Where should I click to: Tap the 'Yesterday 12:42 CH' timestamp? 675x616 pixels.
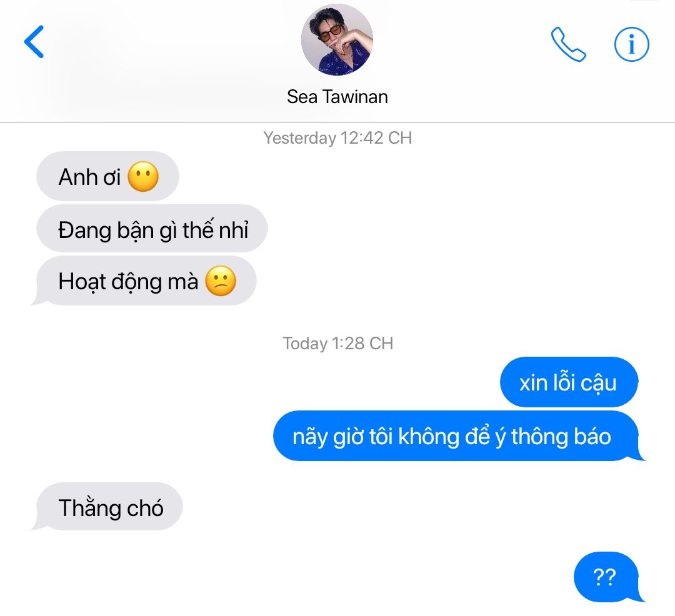point(337,137)
